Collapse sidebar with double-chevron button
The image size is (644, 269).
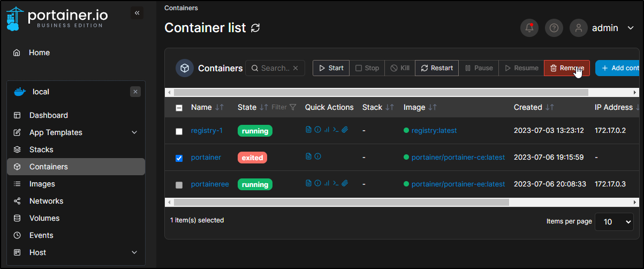click(x=137, y=13)
